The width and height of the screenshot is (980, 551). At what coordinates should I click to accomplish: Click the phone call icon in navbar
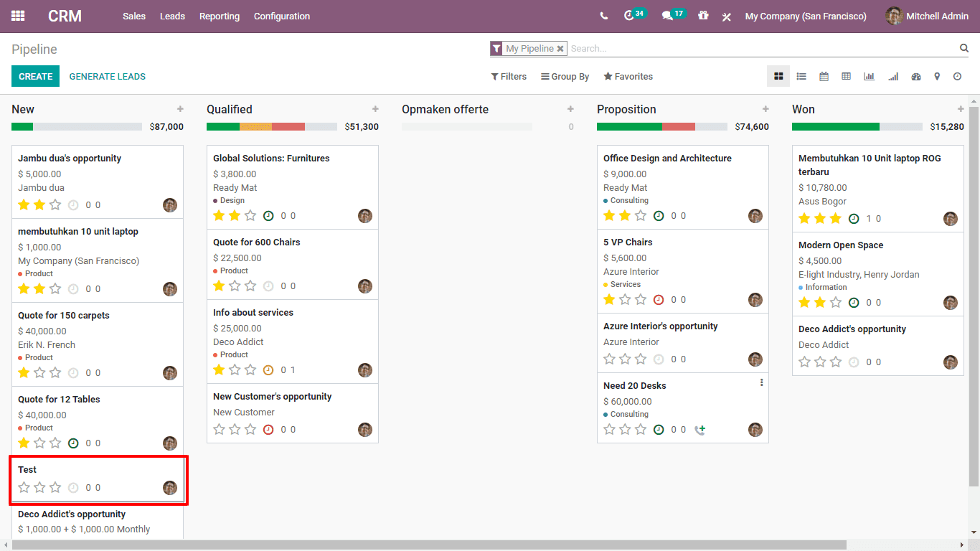pyautogui.click(x=604, y=16)
